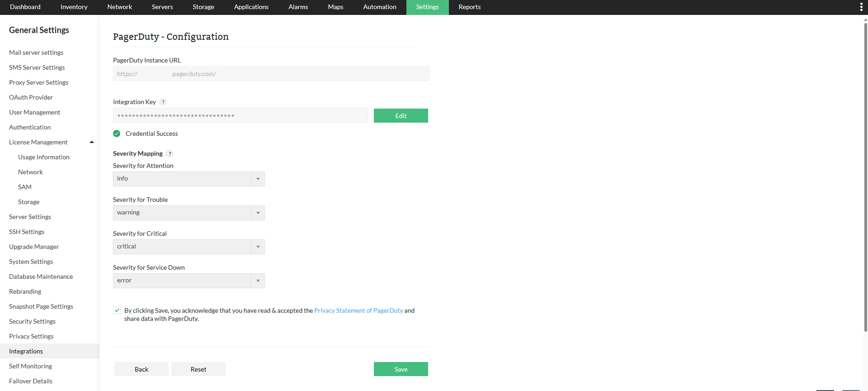Click the Integration Key help icon
868x391 pixels.
pos(163,102)
